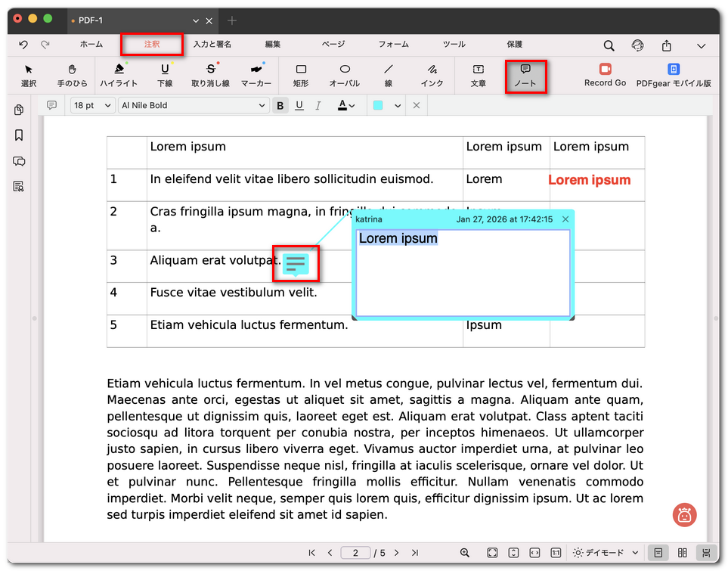
Task: Click the sticky note icon in table
Action: (296, 263)
